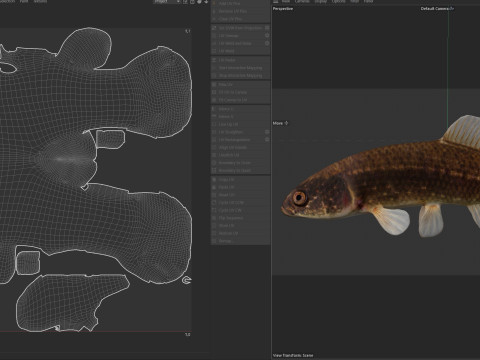
Task: Click the View Transform: Scene status text
Action: point(293,355)
